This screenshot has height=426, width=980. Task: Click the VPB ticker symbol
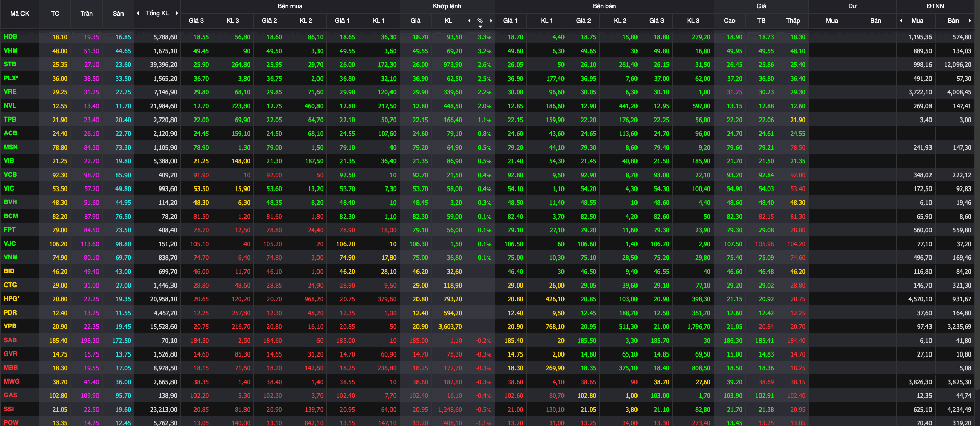(x=10, y=326)
